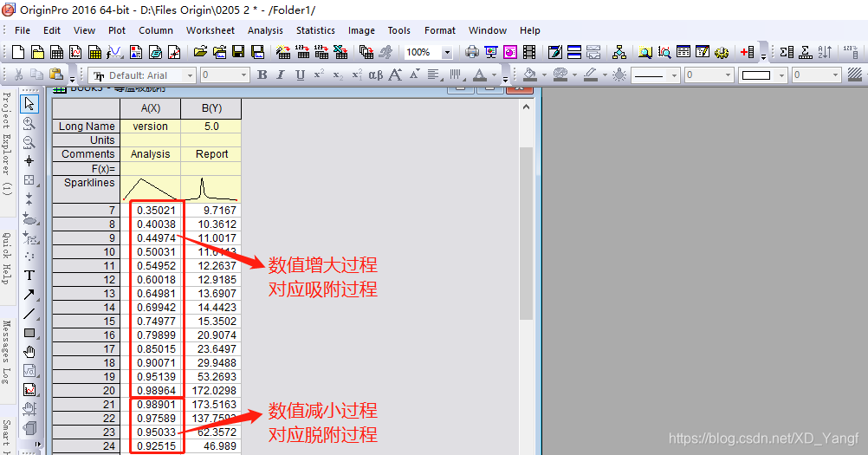Open the slide show presentation icon
This screenshot has height=455, width=868.
491,52
